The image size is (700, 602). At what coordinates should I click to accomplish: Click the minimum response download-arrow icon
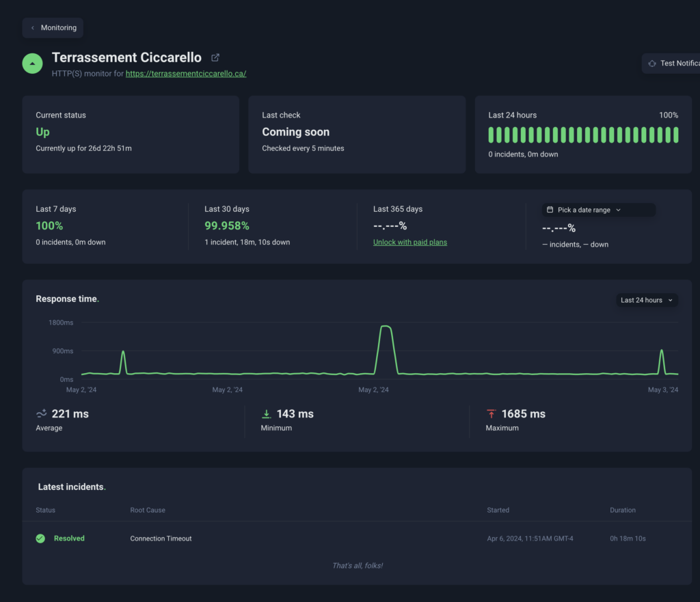267,414
